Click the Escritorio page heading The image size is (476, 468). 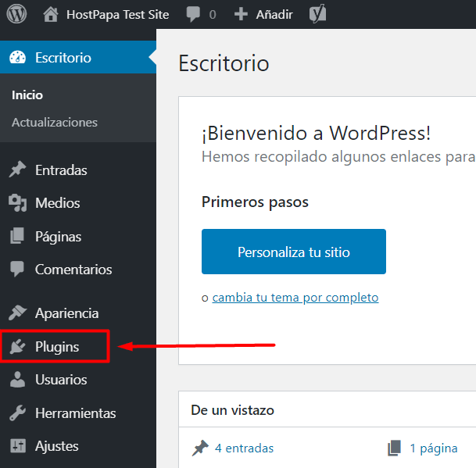coord(224,63)
